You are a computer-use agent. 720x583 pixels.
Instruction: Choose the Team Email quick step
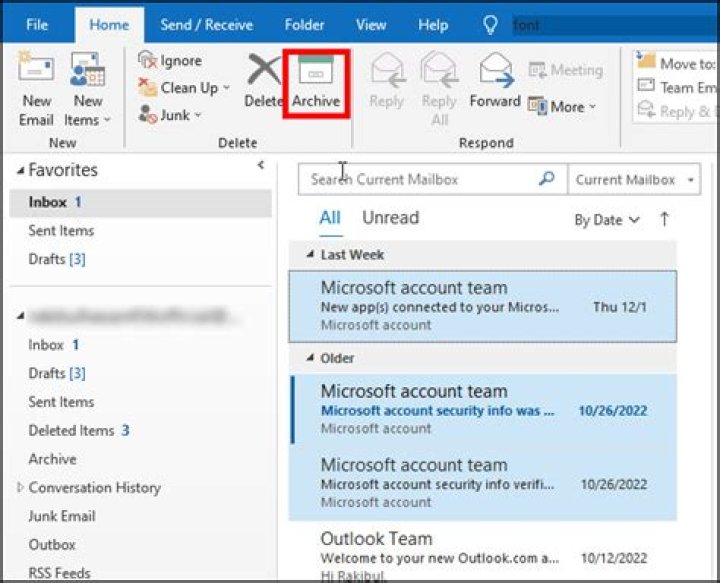click(676, 87)
